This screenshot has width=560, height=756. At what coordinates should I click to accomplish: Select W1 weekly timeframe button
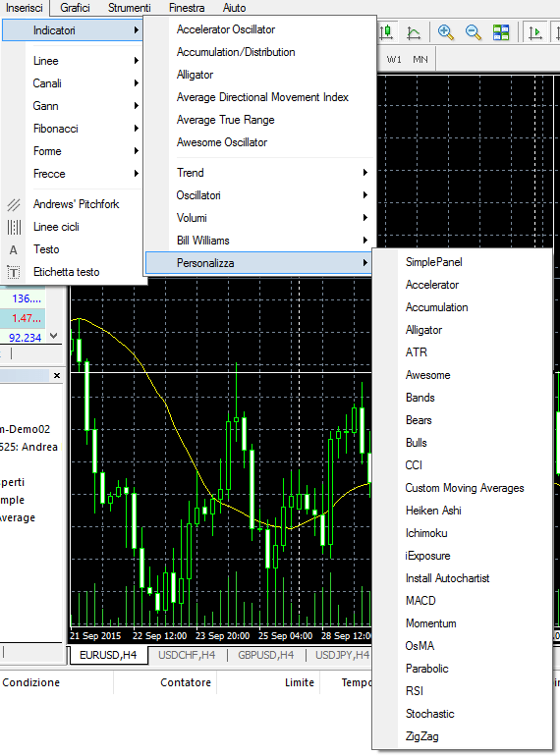(x=394, y=59)
